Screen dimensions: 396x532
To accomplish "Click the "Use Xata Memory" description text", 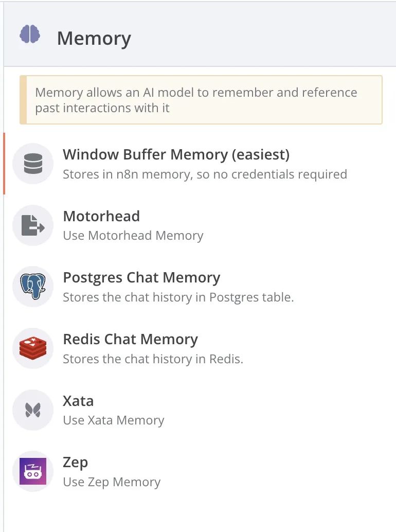I will (x=113, y=420).
